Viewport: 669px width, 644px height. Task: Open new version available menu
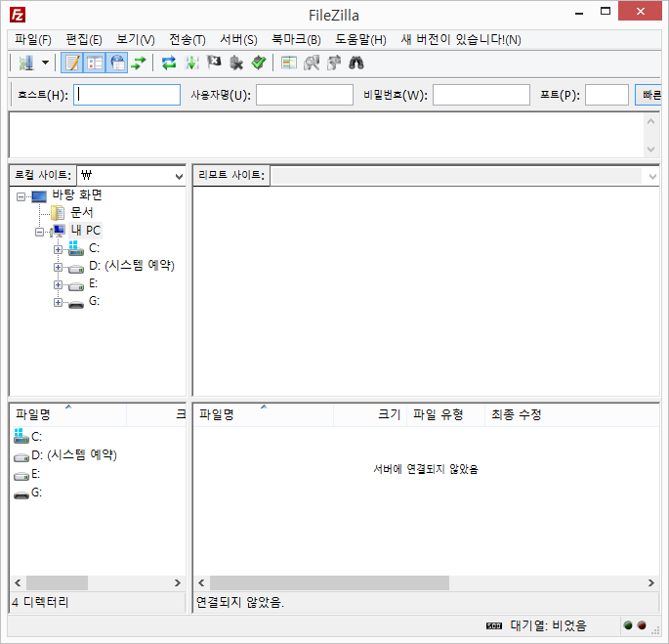(461, 40)
